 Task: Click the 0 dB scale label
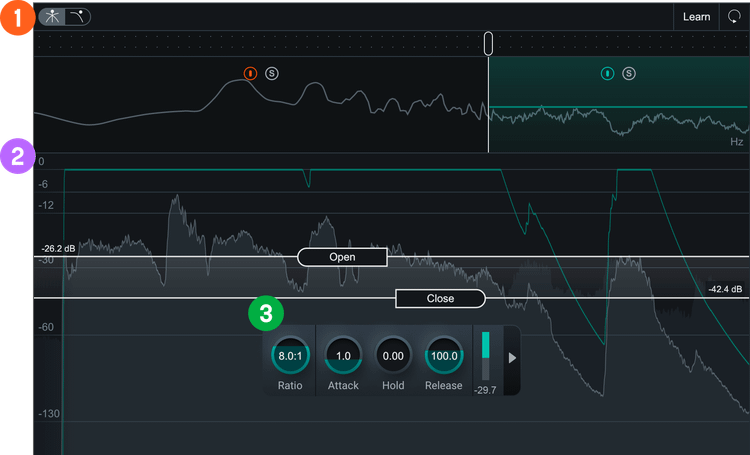[41, 162]
